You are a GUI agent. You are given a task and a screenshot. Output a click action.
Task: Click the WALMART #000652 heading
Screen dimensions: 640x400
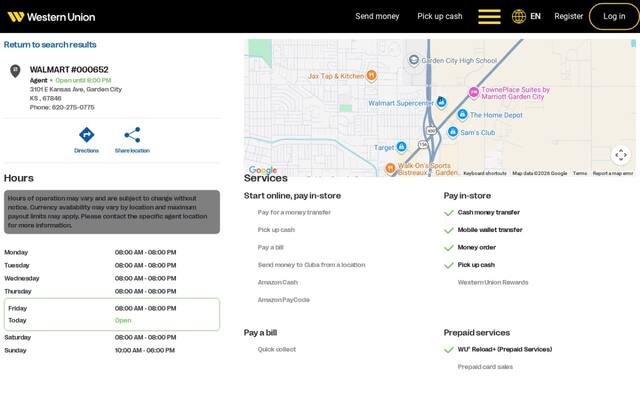click(x=69, y=70)
